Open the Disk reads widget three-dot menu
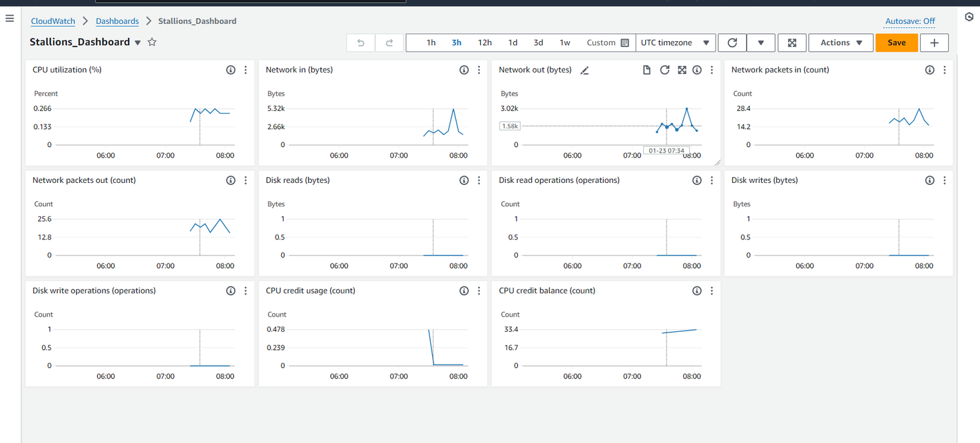 479,180
